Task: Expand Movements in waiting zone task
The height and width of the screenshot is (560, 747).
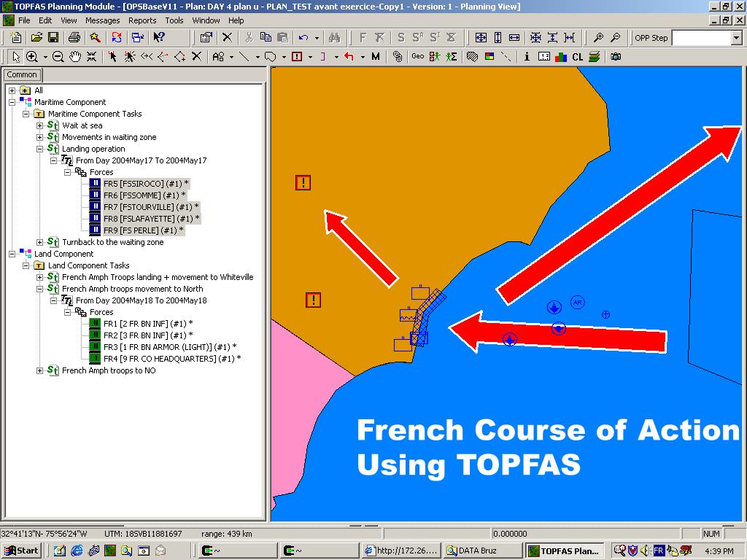Action: [40, 137]
